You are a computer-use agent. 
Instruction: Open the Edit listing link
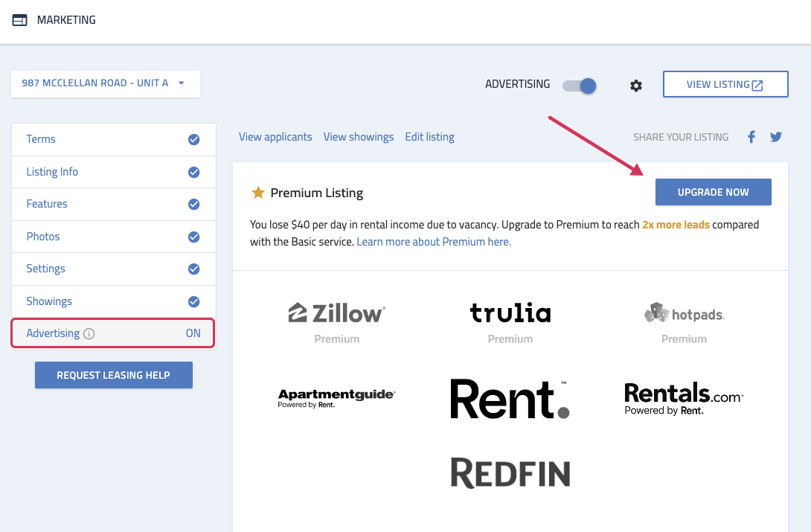pyautogui.click(x=430, y=137)
